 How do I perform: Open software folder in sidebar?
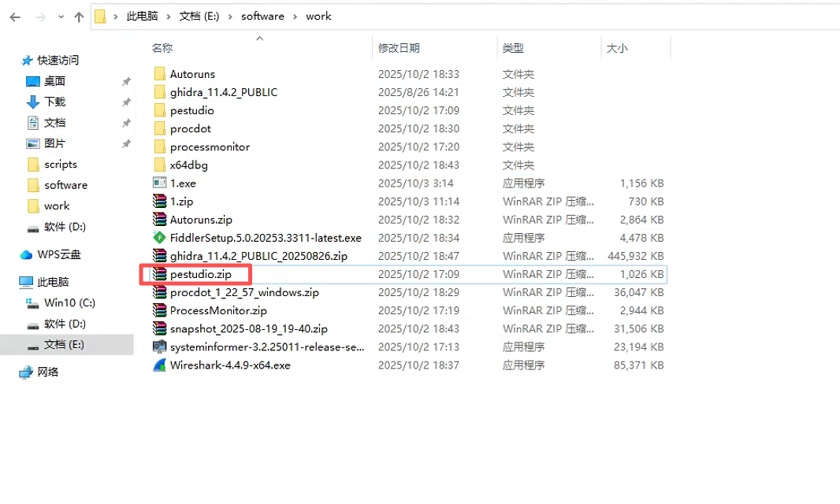click(x=65, y=185)
